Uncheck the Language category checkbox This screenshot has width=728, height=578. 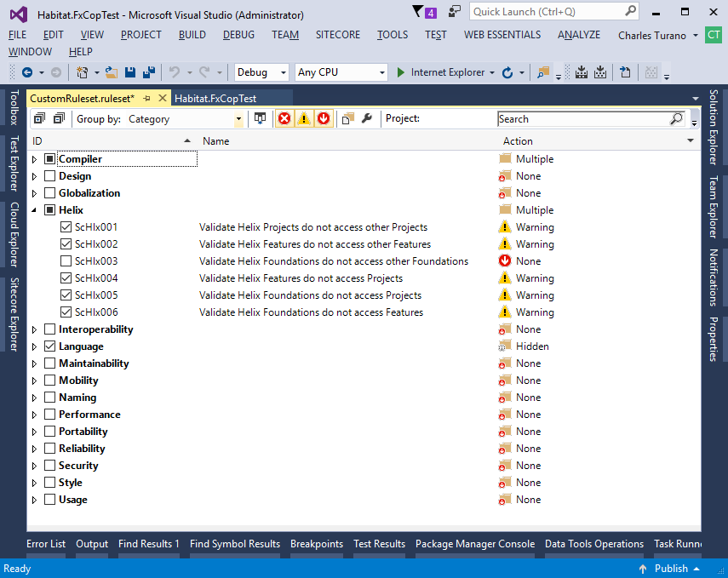click(49, 346)
